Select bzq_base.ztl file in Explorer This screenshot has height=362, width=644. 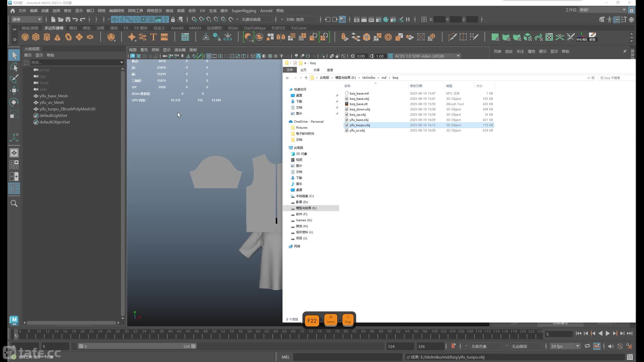point(358,104)
